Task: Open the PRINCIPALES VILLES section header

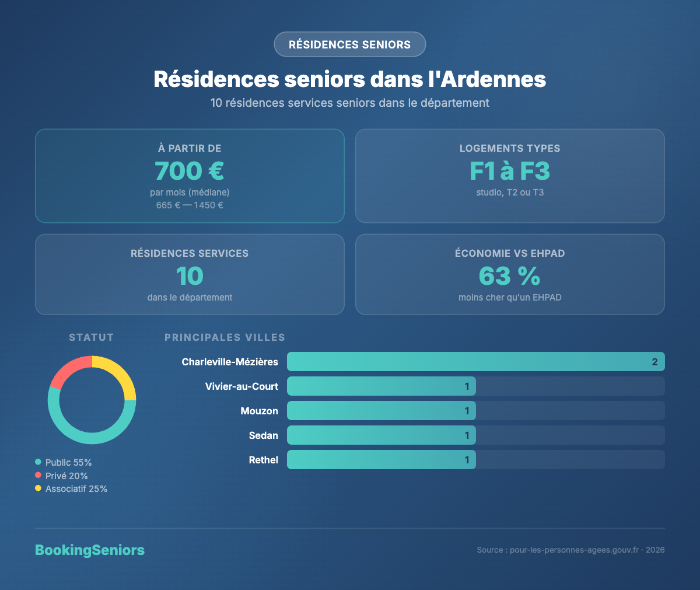Action: pyautogui.click(x=225, y=337)
